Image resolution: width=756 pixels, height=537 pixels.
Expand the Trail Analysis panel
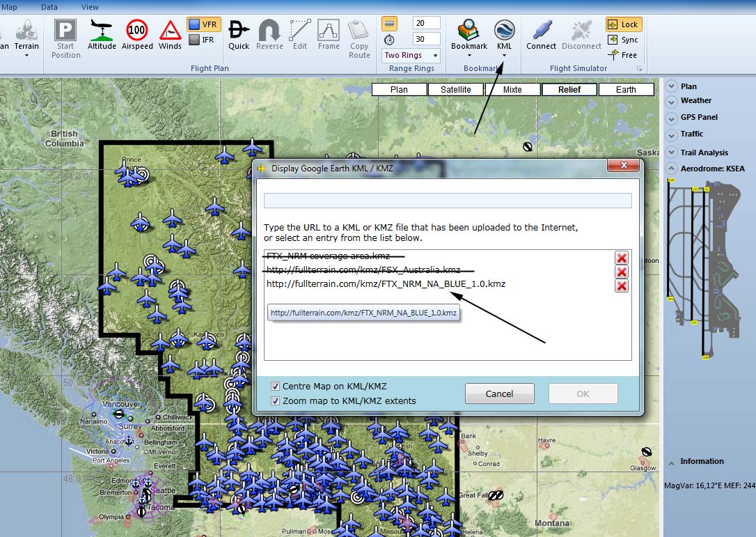pos(671,152)
